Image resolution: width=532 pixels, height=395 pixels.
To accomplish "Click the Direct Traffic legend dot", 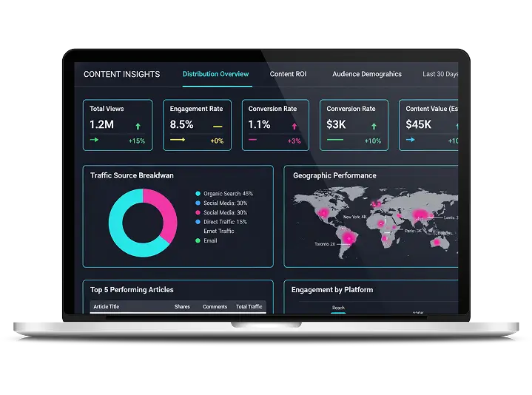I will [x=198, y=222].
